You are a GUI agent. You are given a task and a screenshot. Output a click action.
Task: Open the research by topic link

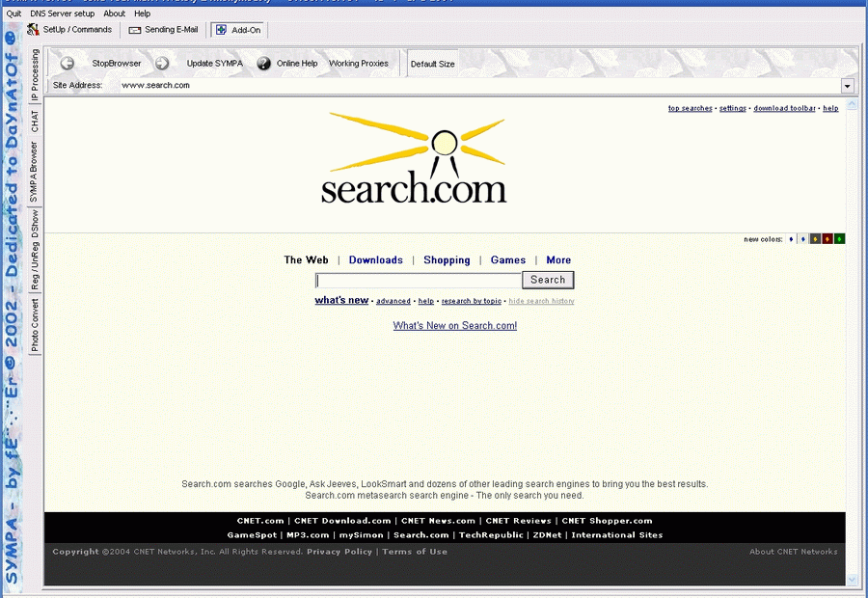[x=471, y=301]
